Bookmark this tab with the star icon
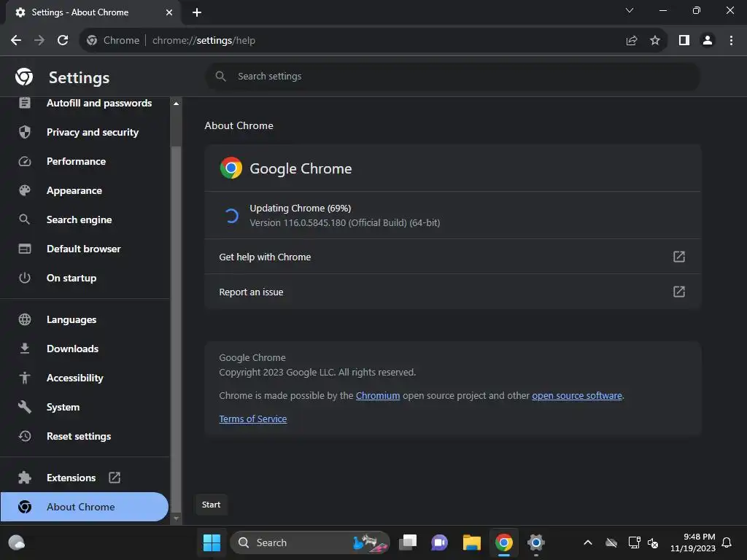The height and width of the screenshot is (560, 747). (x=655, y=41)
